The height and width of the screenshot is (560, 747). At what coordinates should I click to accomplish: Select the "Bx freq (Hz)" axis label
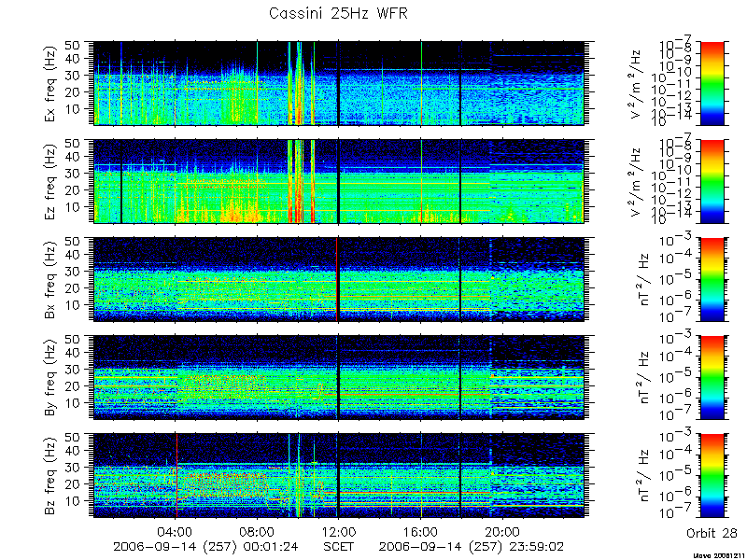(50, 280)
